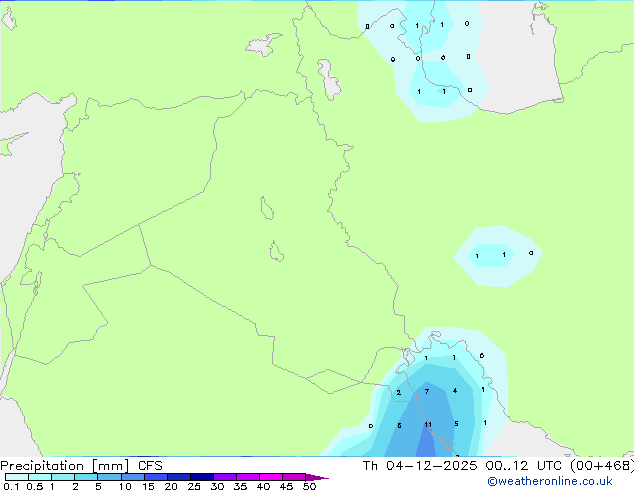634x490 pixels.
Task: Click legend tick label '20'
Action: click(x=171, y=486)
